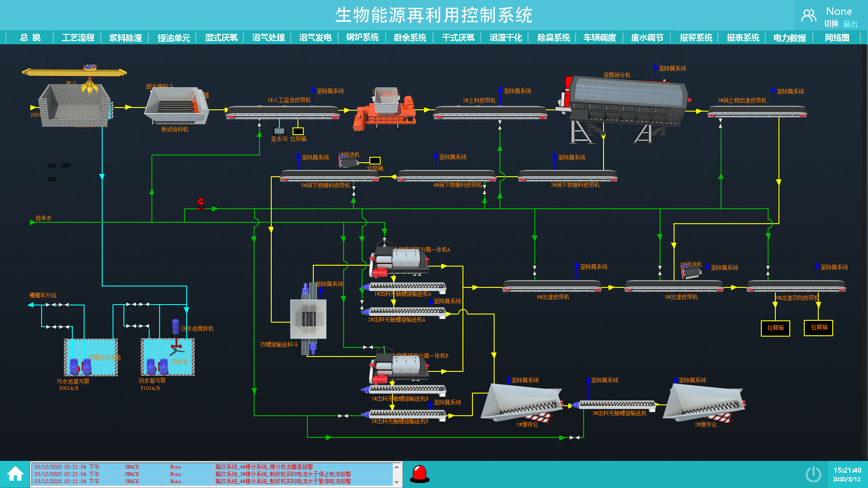The height and width of the screenshot is (488, 868).
Task: Click the red alarm beacon icon
Action: [420, 474]
